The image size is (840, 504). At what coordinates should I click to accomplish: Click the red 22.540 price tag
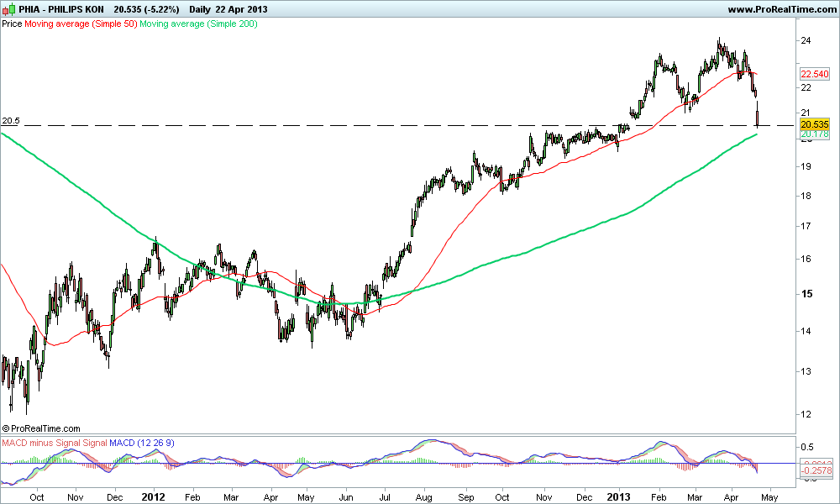coord(814,75)
